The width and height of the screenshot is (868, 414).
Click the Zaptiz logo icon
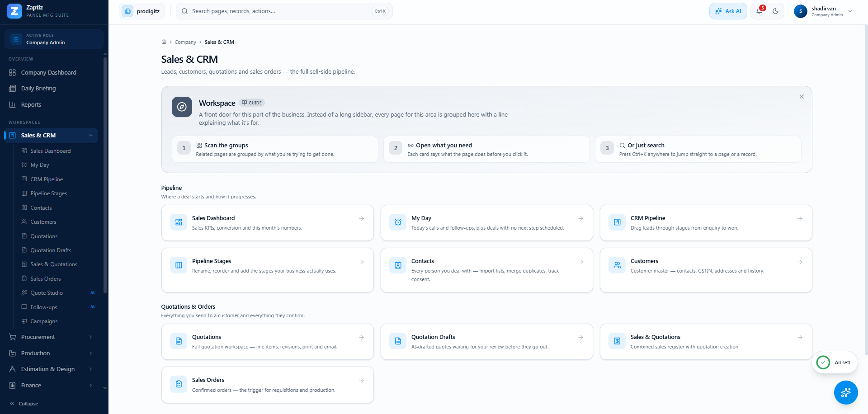tap(14, 11)
